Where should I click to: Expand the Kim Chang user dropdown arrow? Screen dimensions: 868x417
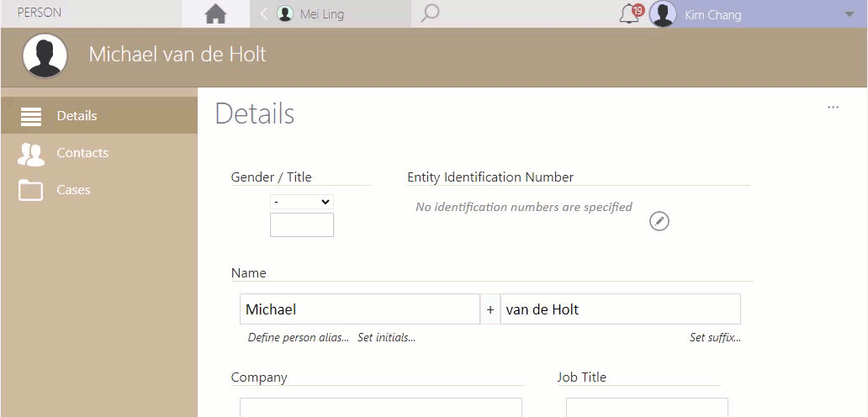(x=849, y=14)
